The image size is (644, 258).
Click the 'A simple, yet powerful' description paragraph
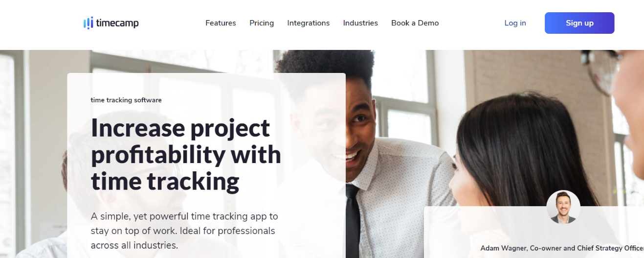(x=184, y=231)
